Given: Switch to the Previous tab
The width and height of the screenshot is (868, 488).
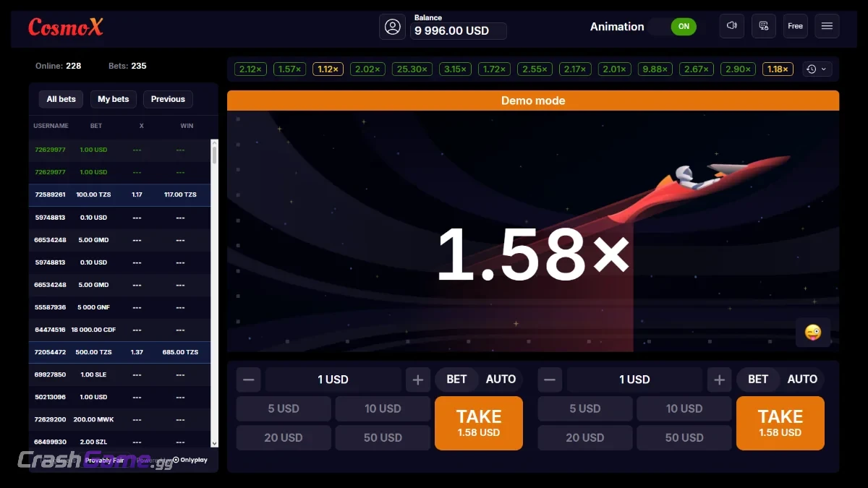Looking at the screenshot, I should pyautogui.click(x=168, y=99).
